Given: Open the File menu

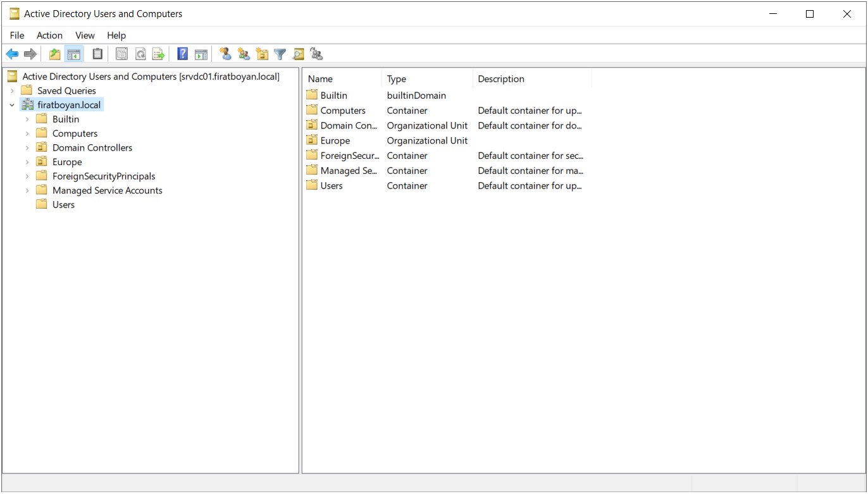Looking at the screenshot, I should (17, 35).
